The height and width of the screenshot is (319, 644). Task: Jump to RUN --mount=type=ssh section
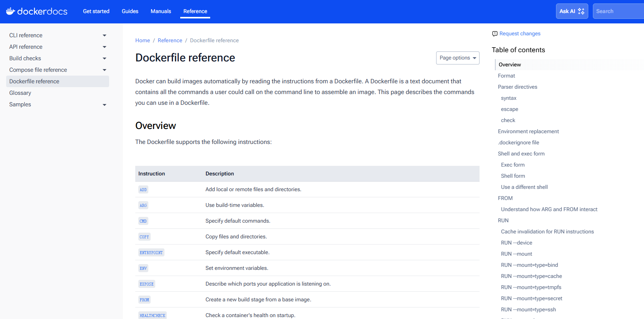[x=528, y=309]
